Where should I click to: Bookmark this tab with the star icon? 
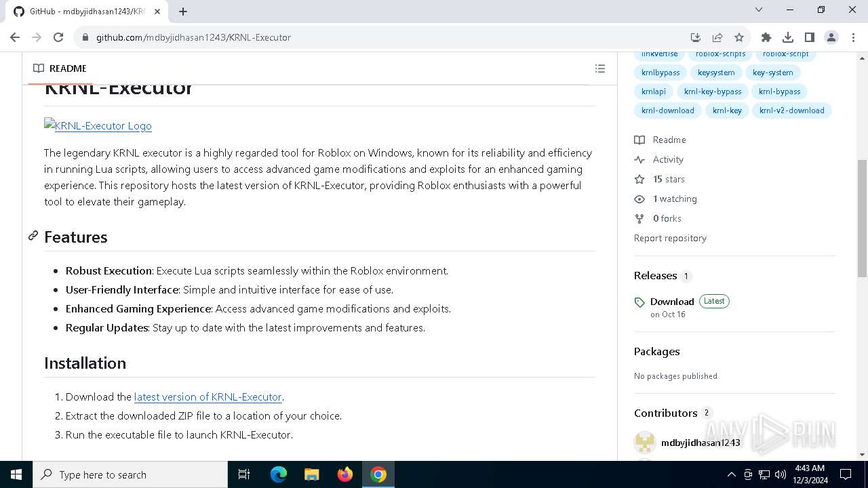[739, 37]
